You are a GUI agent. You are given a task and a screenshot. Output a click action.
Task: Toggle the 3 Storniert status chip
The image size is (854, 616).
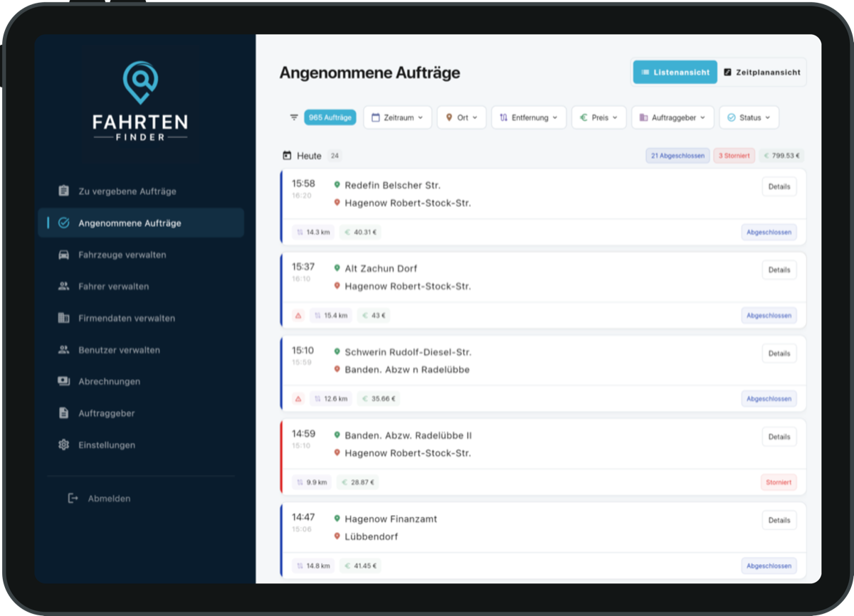734,156
